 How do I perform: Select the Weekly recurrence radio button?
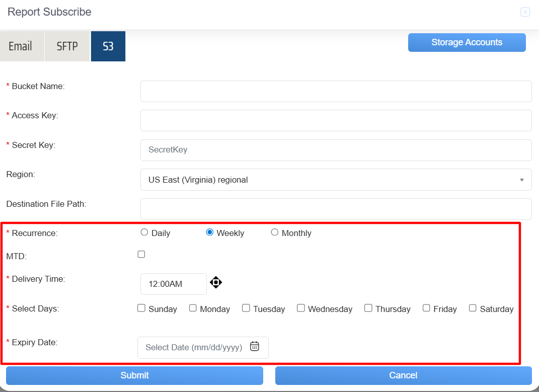click(210, 232)
